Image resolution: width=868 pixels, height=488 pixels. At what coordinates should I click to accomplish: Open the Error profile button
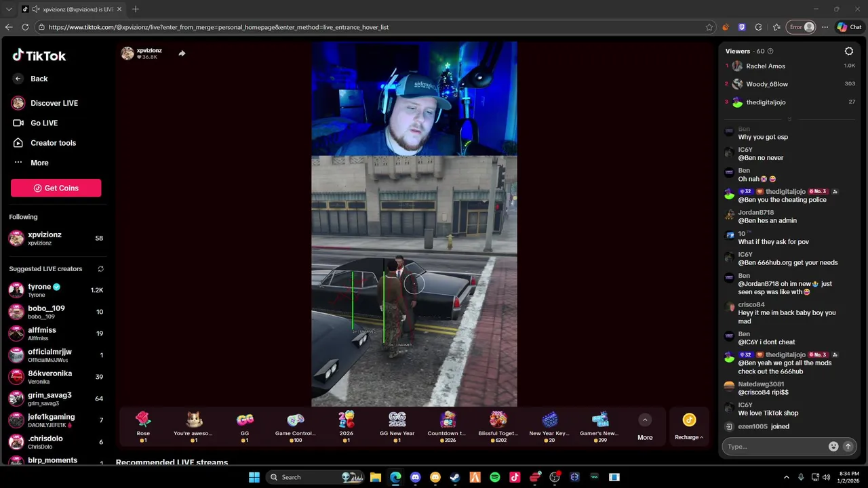tap(801, 27)
